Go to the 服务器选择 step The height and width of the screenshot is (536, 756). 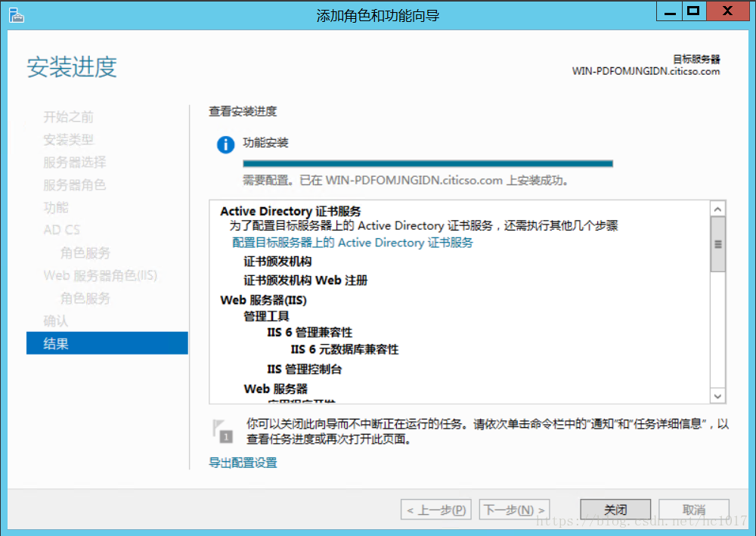click(x=75, y=163)
